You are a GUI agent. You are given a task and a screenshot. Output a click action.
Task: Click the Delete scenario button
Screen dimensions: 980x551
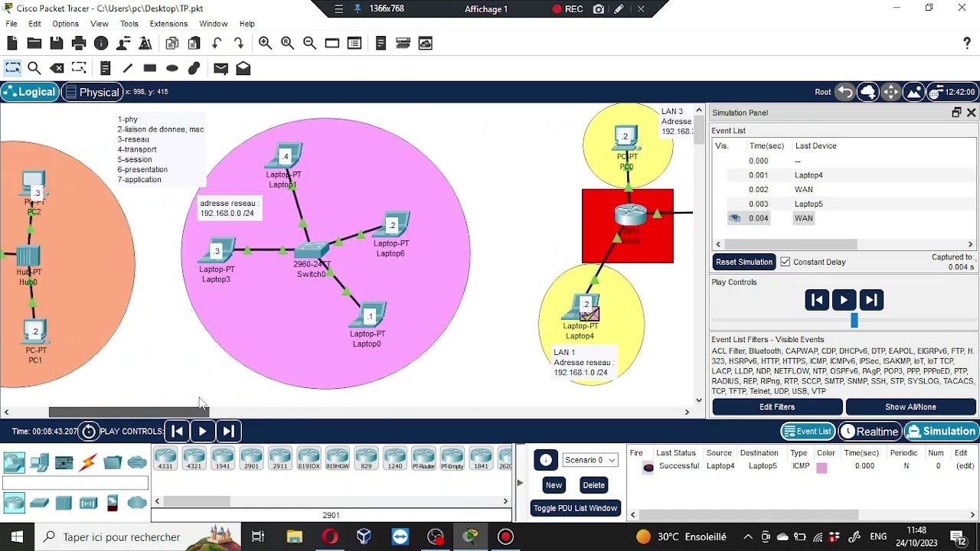[x=593, y=485]
